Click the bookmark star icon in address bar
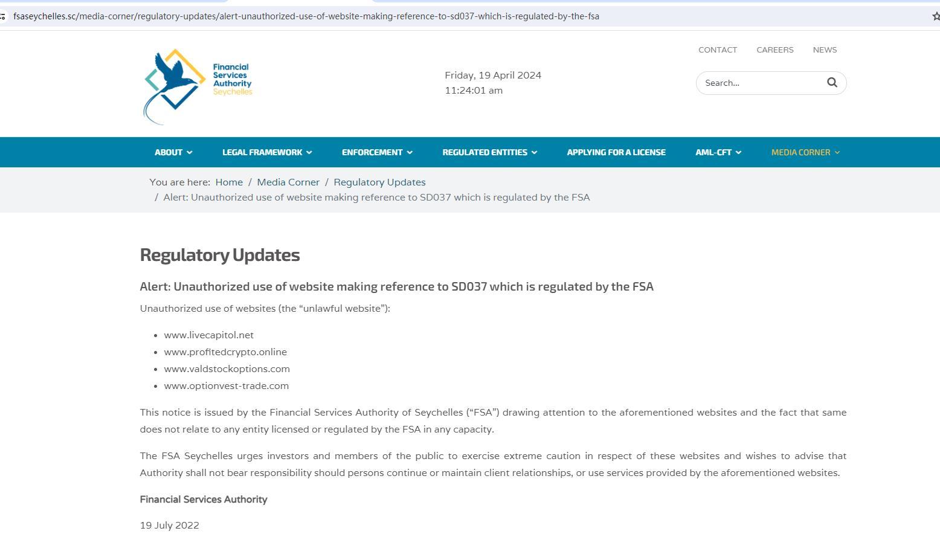940x560 pixels. pyautogui.click(x=936, y=16)
